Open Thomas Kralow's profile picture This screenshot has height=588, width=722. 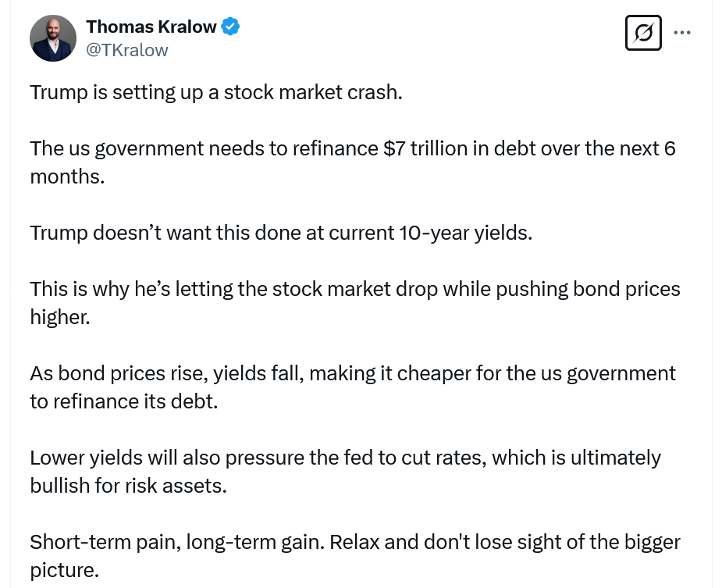[53, 37]
